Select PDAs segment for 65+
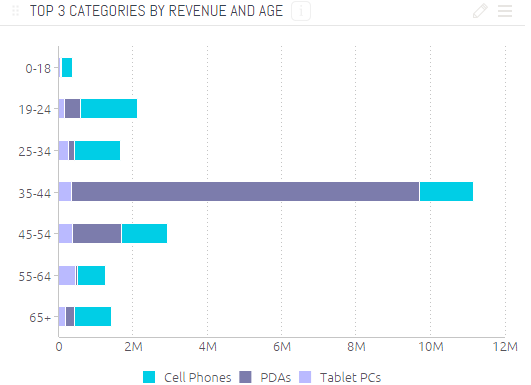Image resolution: width=531 pixels, height=385 pixels. (70, 317)
